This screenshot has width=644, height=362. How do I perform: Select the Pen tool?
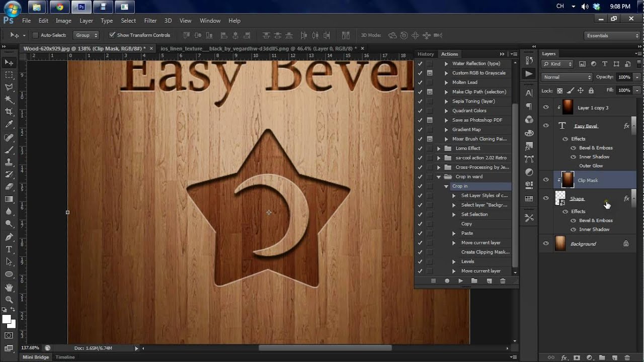point(9,237)
